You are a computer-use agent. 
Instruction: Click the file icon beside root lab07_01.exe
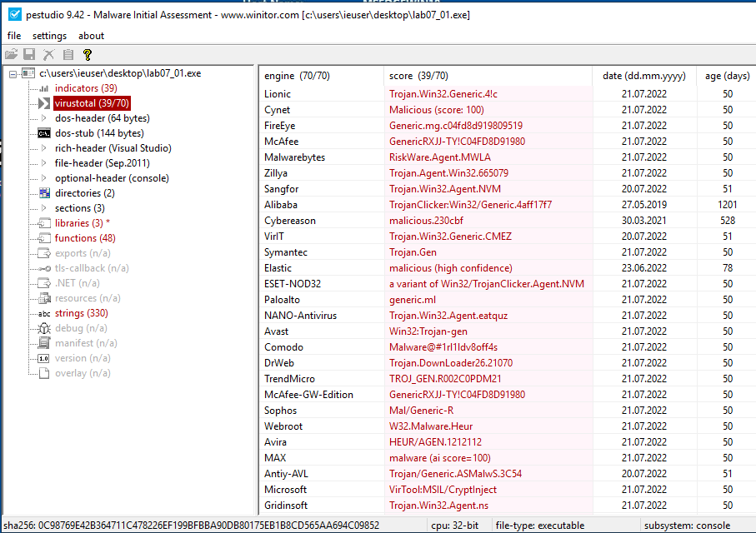[x=28, y=73]
